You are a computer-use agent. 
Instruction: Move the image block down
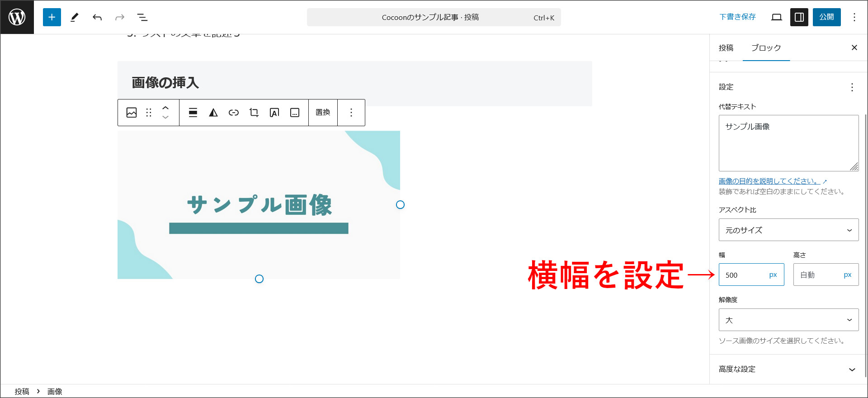(x=165, y=117)
